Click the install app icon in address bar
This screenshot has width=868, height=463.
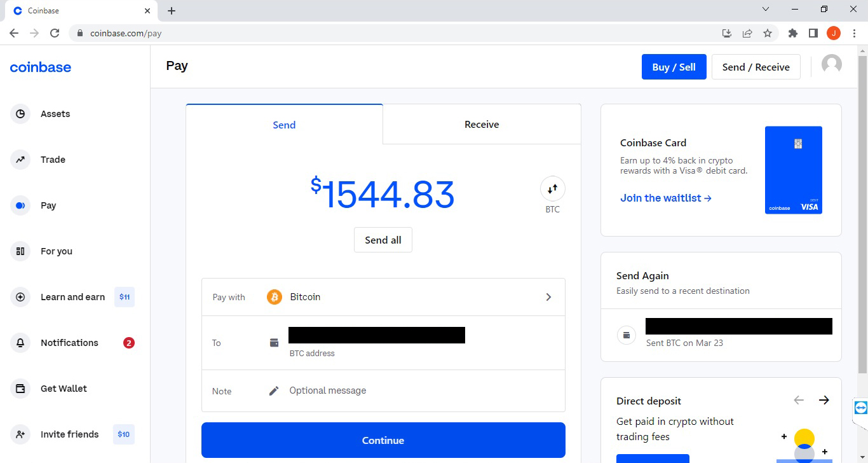[x=727, y=33]
